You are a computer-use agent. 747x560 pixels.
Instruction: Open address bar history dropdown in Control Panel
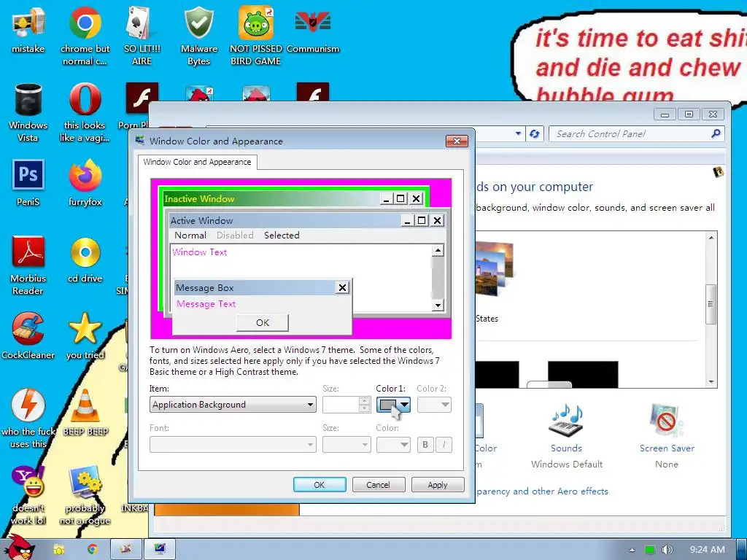[518, 134]
